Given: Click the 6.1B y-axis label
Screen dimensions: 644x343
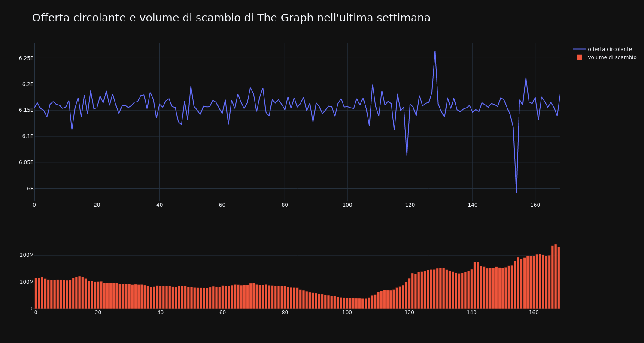Looking at the screenshot, I should [x=27, y=136].
